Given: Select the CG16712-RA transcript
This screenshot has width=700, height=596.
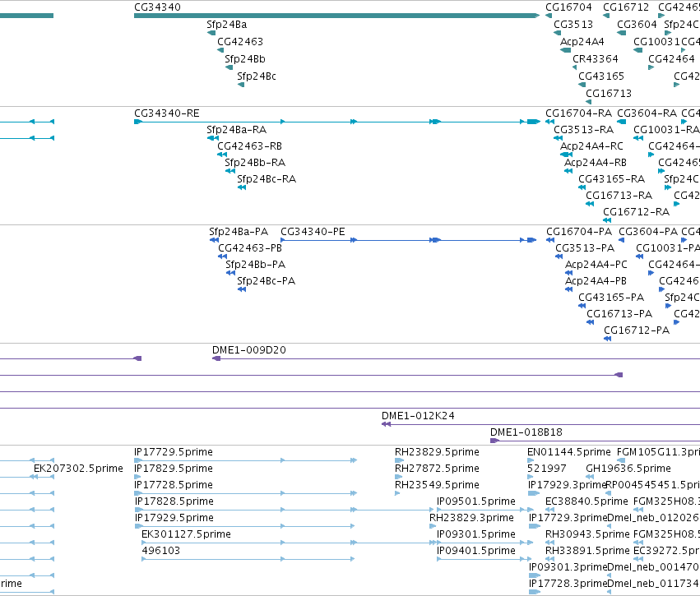Looking at the screenshot, I should pos(607,220).
